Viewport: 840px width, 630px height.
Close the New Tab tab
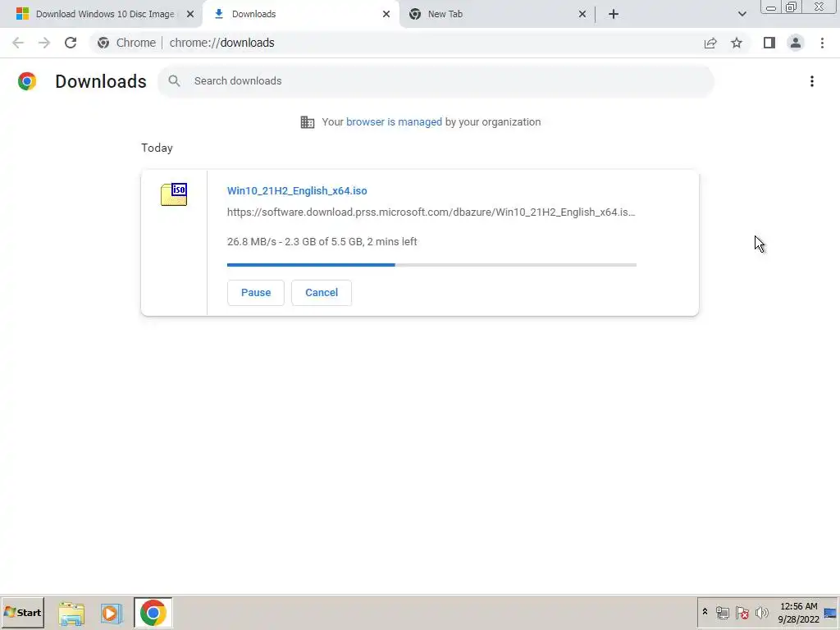(x=582, y=14)
